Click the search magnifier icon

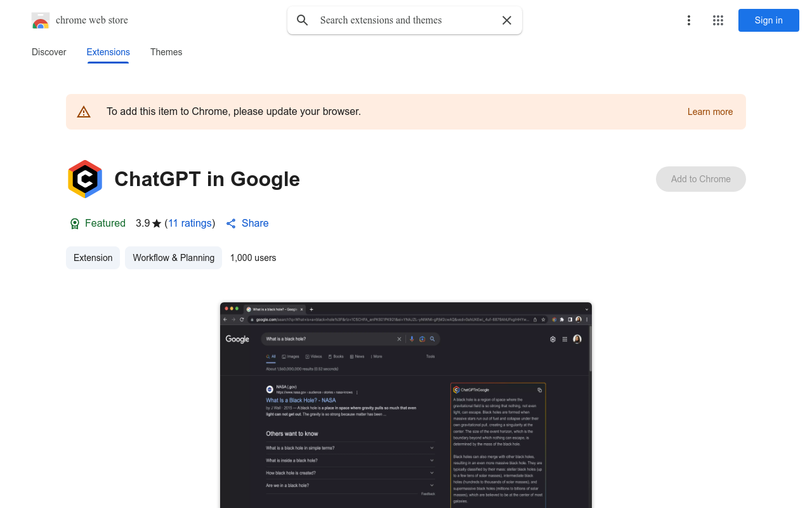pyautogui.click(x=303, y=20)
